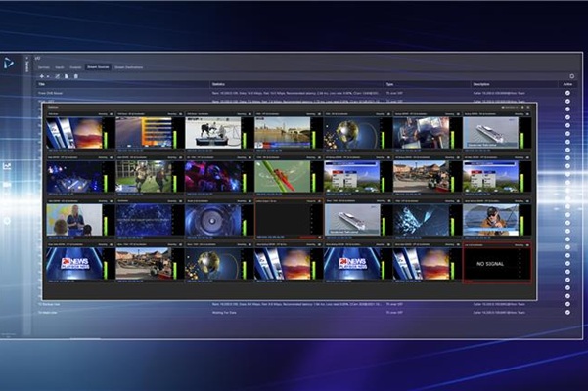Expand the vertical collapsed panel tab beside the logo
This screenshot has width=588, height=391.
pos(27,65)
